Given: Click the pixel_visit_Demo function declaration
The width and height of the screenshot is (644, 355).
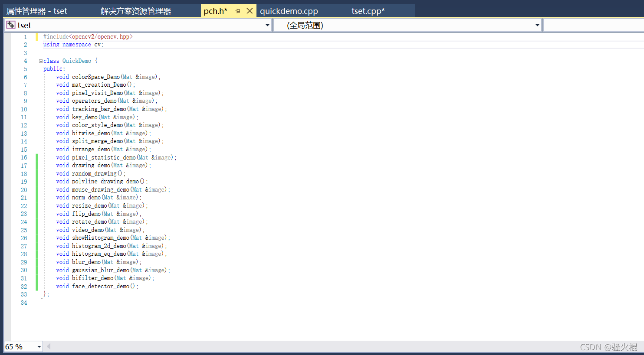Looking at the screenshot, I should tap(110, 93).
